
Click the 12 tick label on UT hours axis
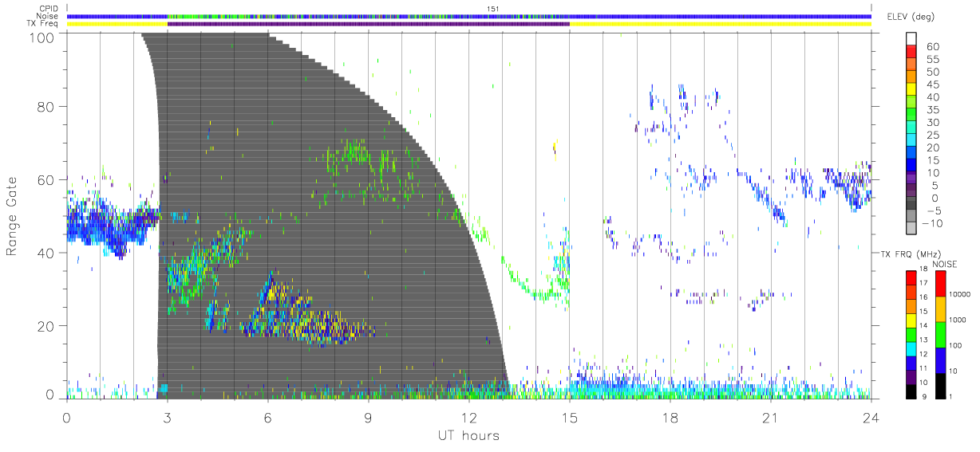[468, 417]
